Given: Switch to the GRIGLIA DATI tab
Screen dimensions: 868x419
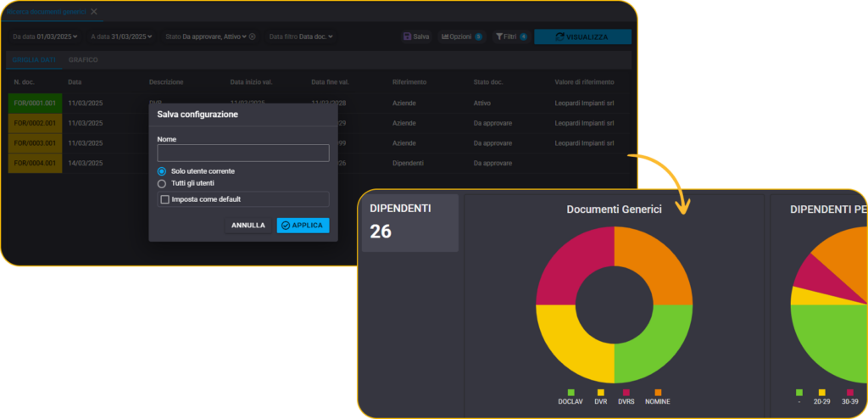Looking at the screenshot, I should (34, 60).
